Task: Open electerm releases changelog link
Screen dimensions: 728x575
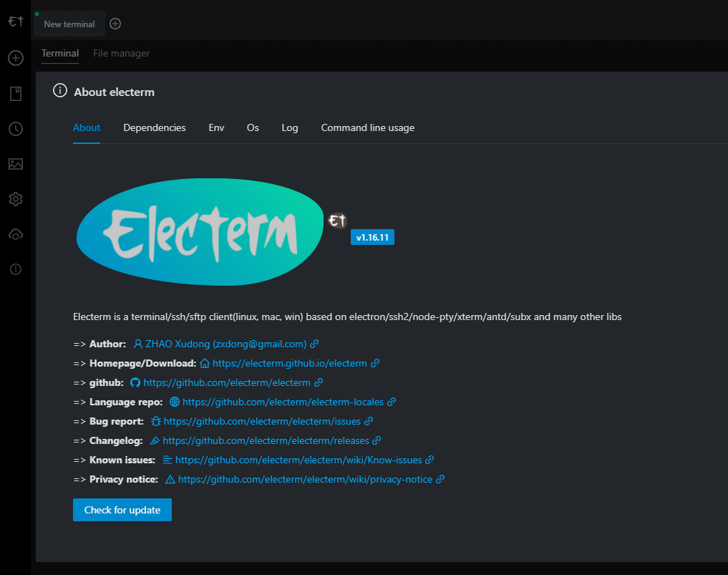Action: point(266,441)
